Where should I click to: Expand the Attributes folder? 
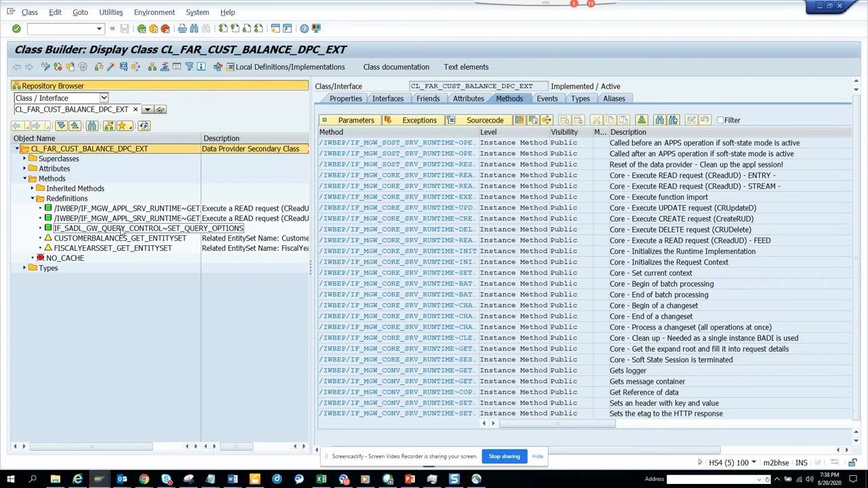point(24,169)
